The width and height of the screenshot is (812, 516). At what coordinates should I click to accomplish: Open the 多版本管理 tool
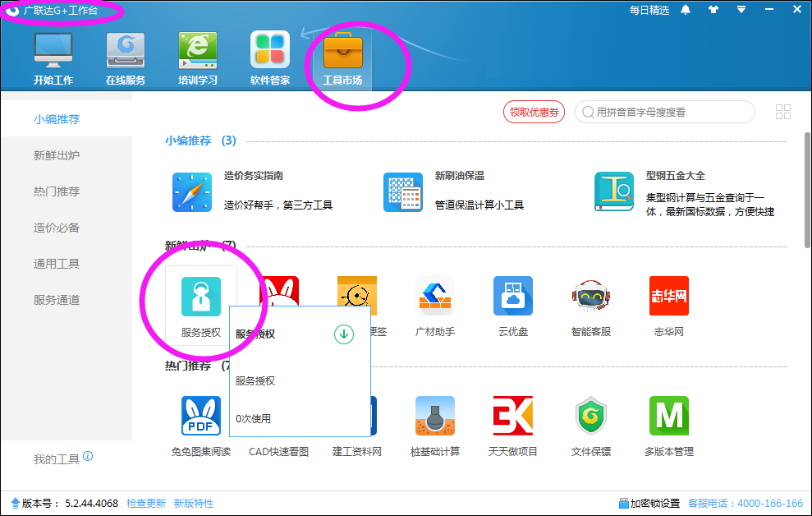click(x=669, y=416)
